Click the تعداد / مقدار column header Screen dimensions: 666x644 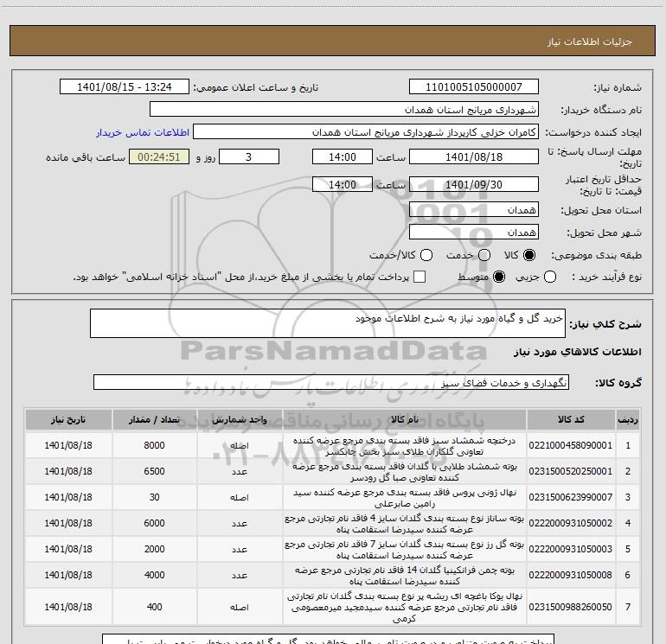coord(154,419)
